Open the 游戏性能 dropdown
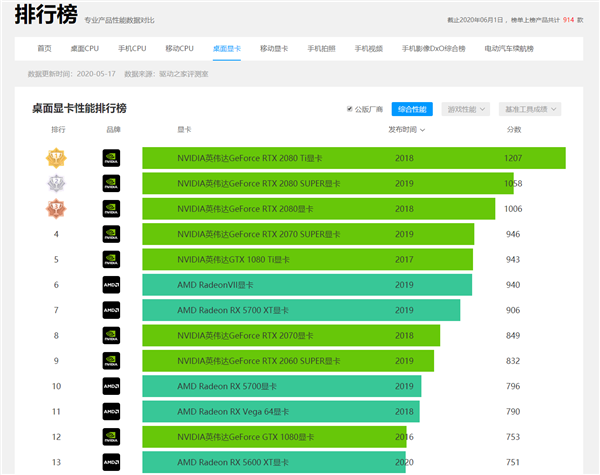This screenshot has width=600, height=475. [x=466, y=109]
